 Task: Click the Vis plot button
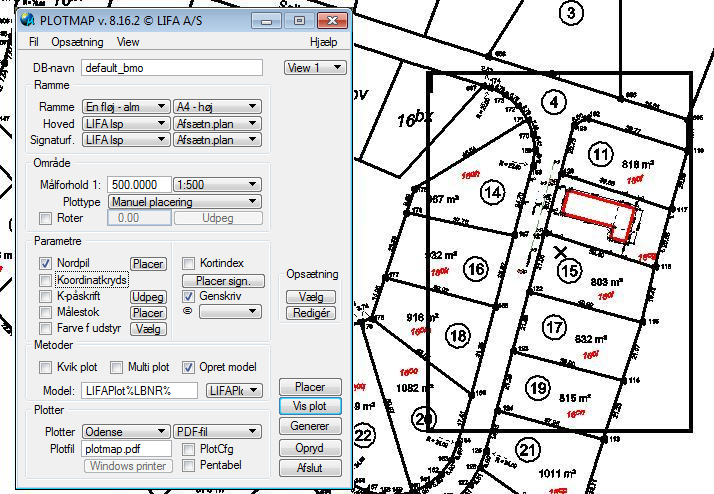[310, 406]
